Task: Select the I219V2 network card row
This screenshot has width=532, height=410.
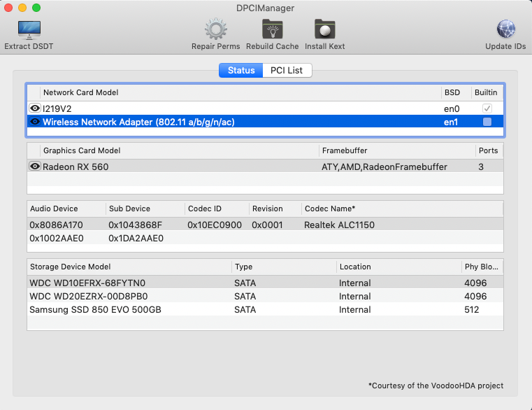Action: (210, 108)
